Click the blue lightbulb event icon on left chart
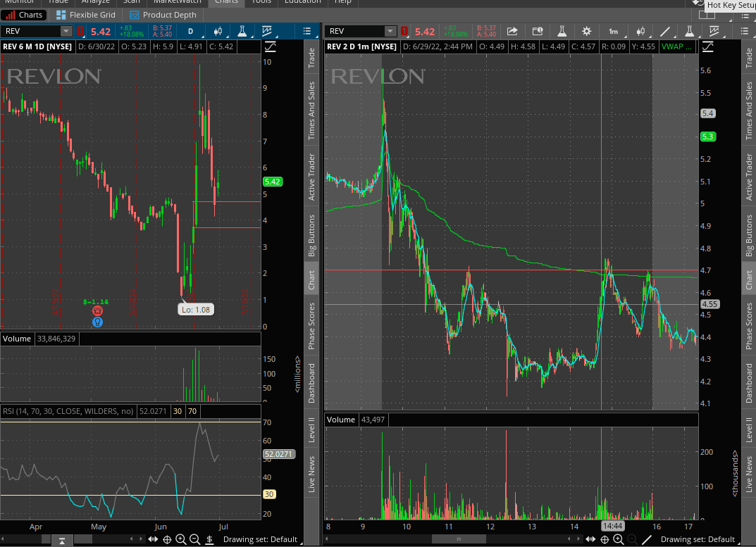Viewport: 756px width, 547px height. click(x=97, y=322)
